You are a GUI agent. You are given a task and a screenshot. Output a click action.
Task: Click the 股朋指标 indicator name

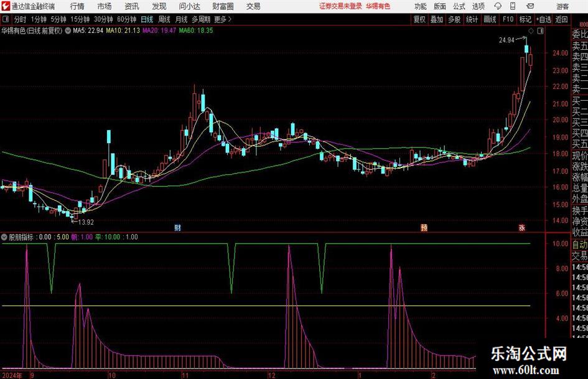pyautogui.click(x=21, y=237)
